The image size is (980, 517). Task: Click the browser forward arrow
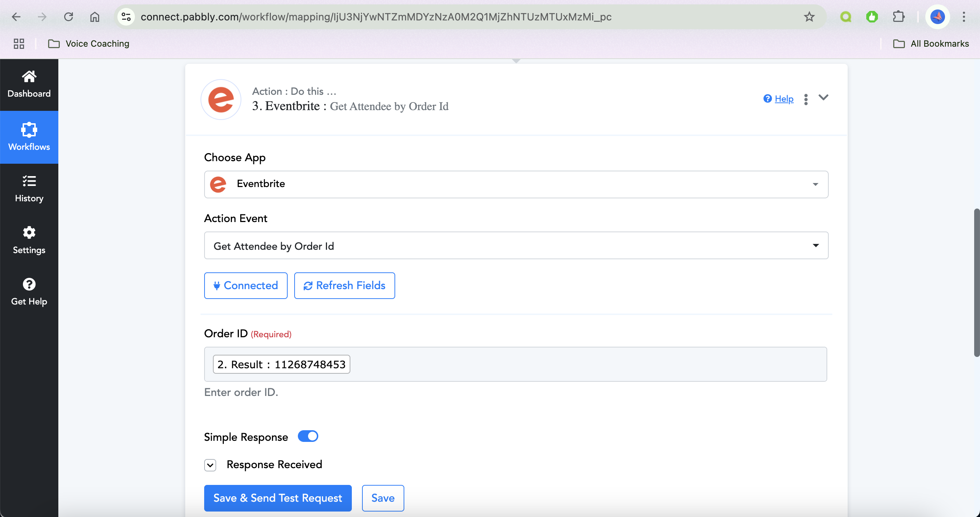point(42,17)
